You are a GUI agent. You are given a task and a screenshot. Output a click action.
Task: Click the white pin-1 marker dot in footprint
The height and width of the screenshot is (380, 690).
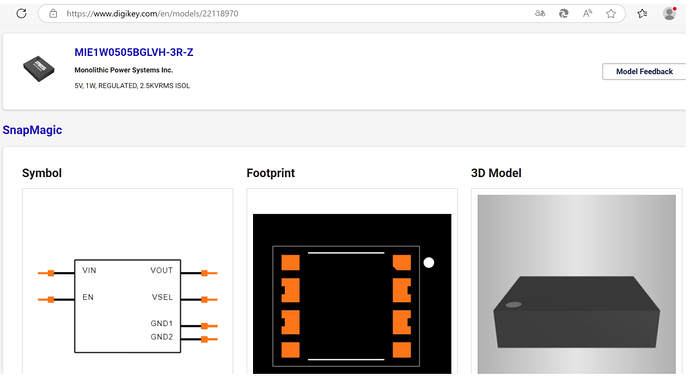click(429, 263)
